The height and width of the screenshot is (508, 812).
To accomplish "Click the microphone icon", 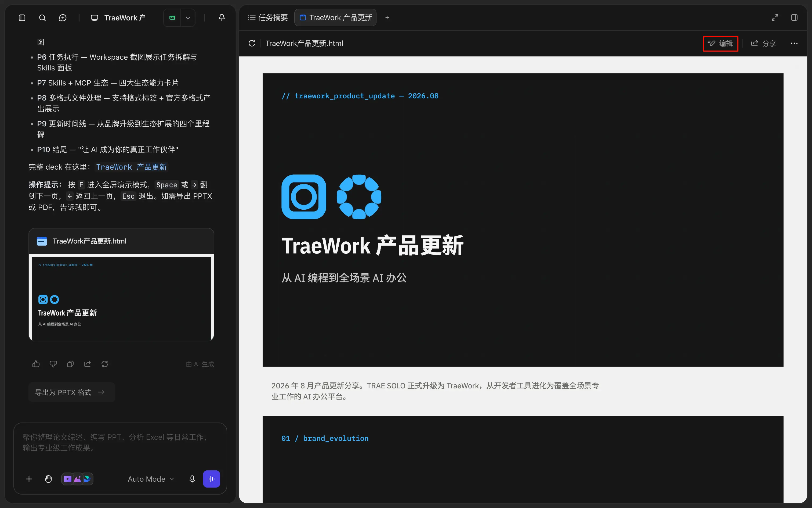I will click(192, 479).
